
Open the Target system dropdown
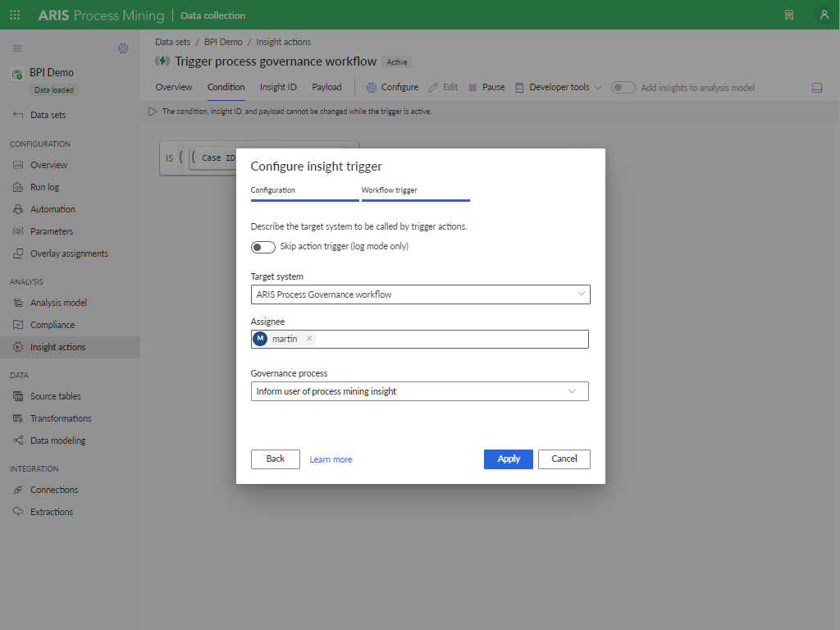coord(421,294)
